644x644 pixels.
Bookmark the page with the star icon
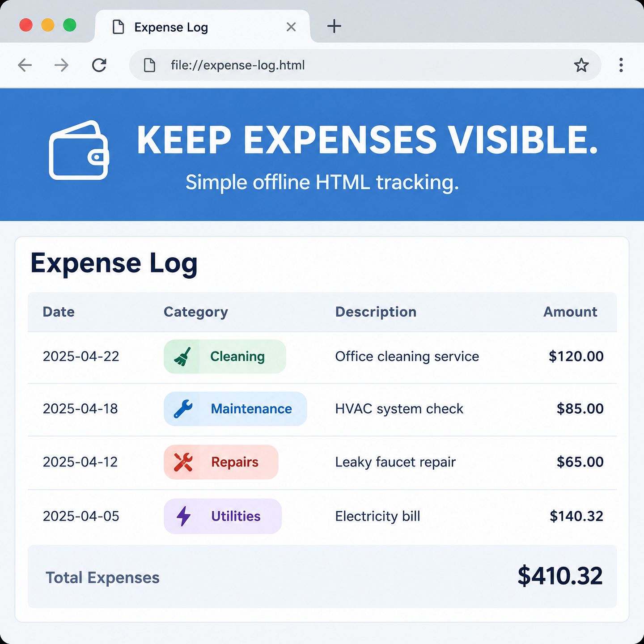(581, 65)
